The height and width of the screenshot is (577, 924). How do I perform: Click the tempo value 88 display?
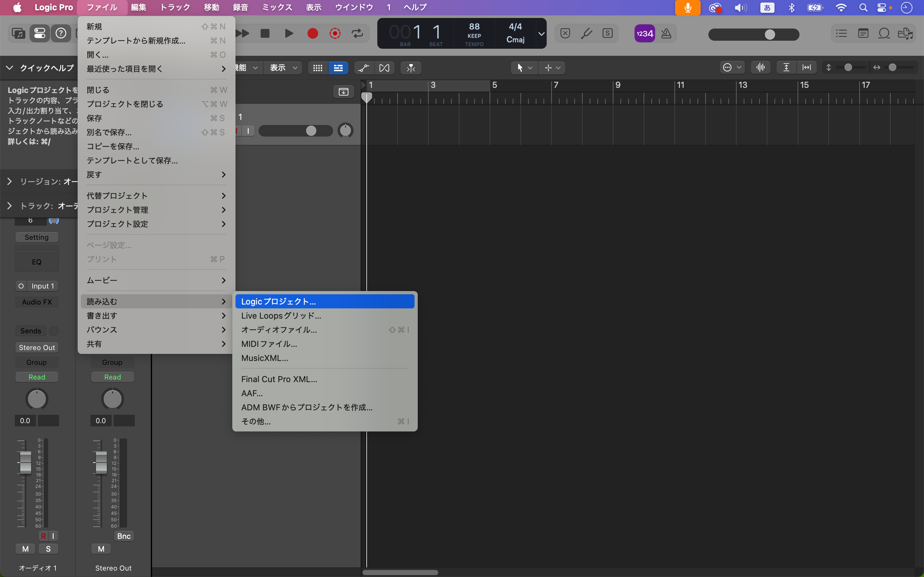(474, 27)
